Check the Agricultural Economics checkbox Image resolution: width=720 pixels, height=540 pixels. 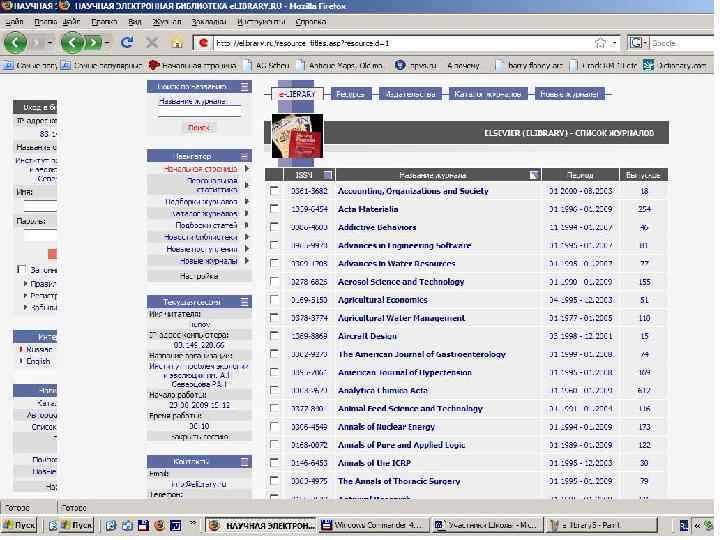pos(274,300)
